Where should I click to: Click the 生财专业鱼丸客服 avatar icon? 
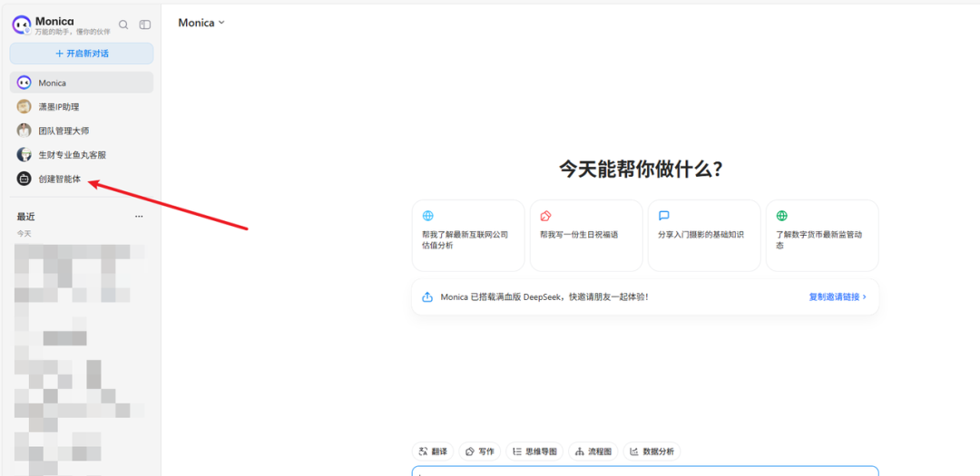(24, 154)
